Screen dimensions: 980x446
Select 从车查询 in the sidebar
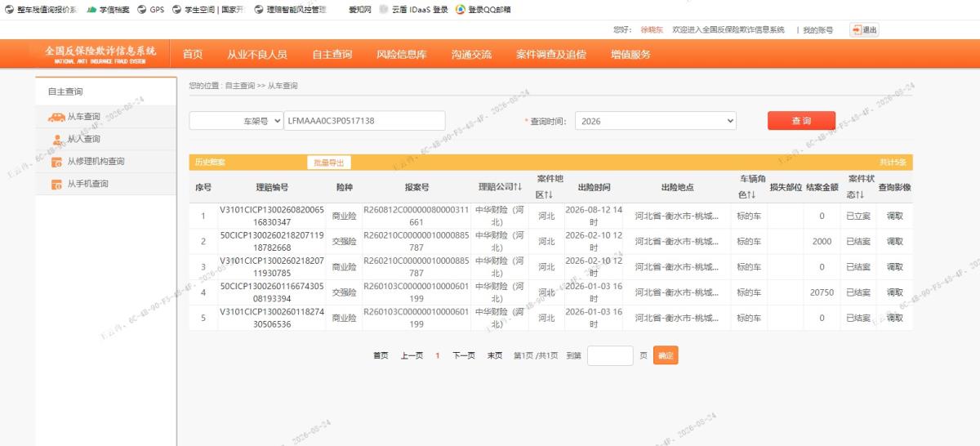coord(84,117)
